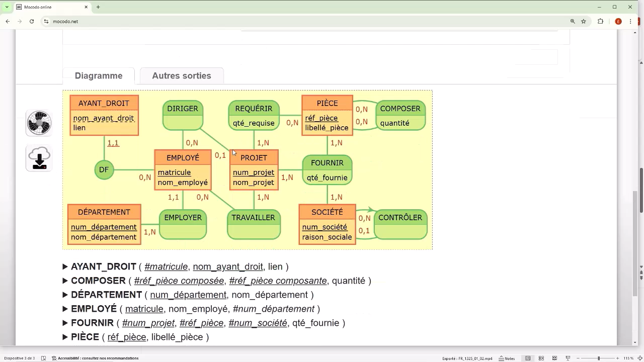The height and width of the screenshot is (362, 644).
Task: Open a new browser tab with plus icon
Action: 98,7
